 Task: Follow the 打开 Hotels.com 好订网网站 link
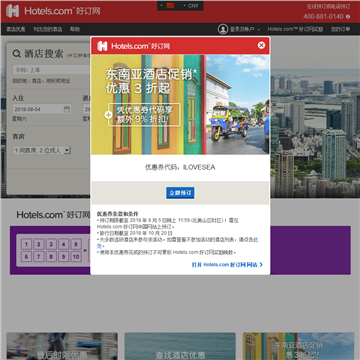pos(227,265)
